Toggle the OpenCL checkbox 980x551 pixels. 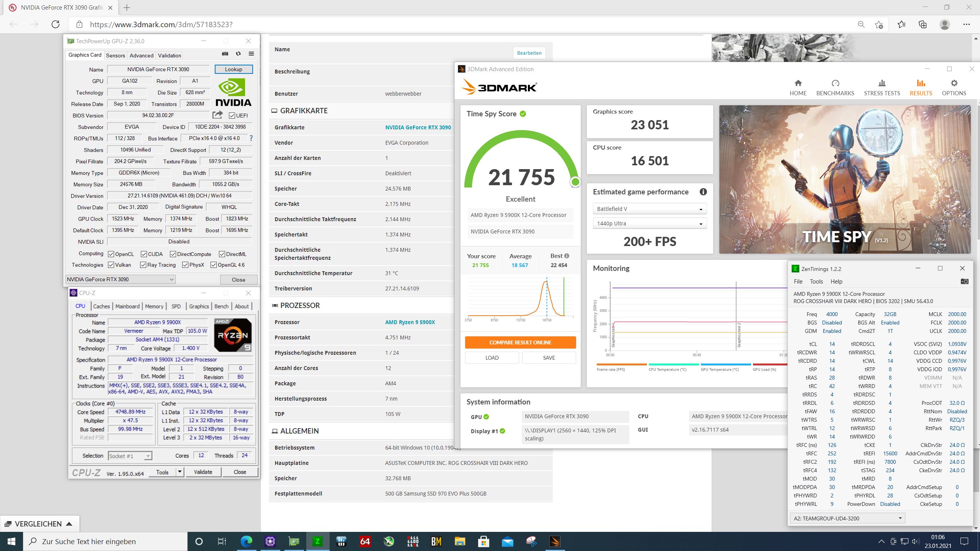click(111, 254)
